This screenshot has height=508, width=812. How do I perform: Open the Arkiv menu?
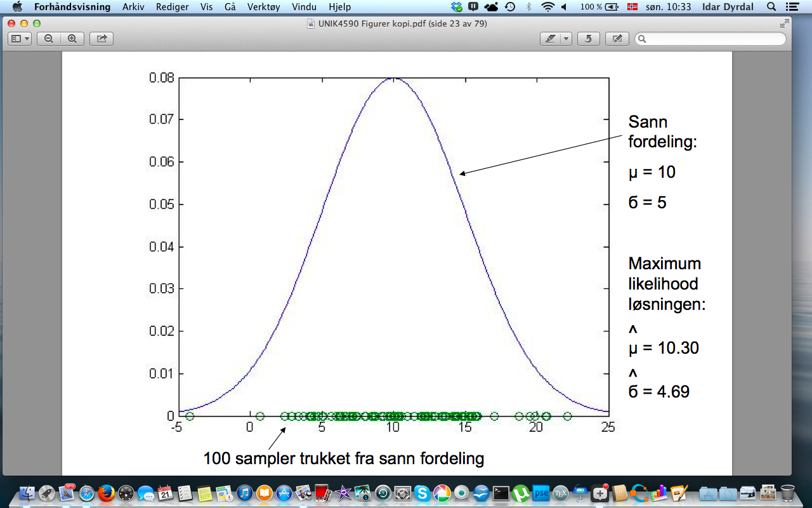(133, 7)
